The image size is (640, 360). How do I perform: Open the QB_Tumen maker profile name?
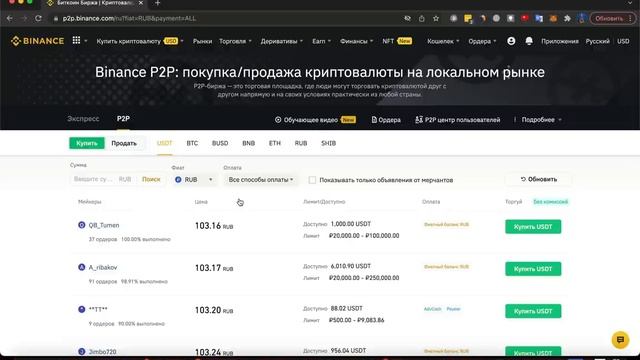tap(104, 225)
